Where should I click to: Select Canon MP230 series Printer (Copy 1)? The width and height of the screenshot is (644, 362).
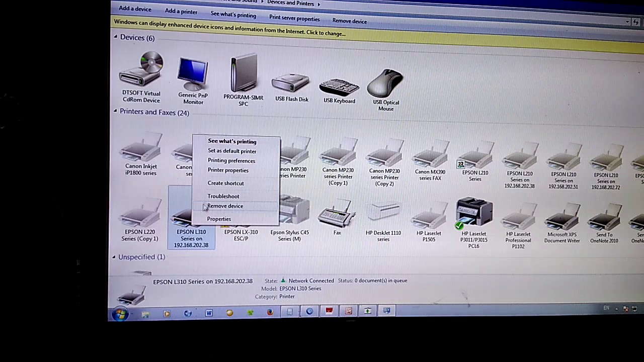[x=338, y=162]
